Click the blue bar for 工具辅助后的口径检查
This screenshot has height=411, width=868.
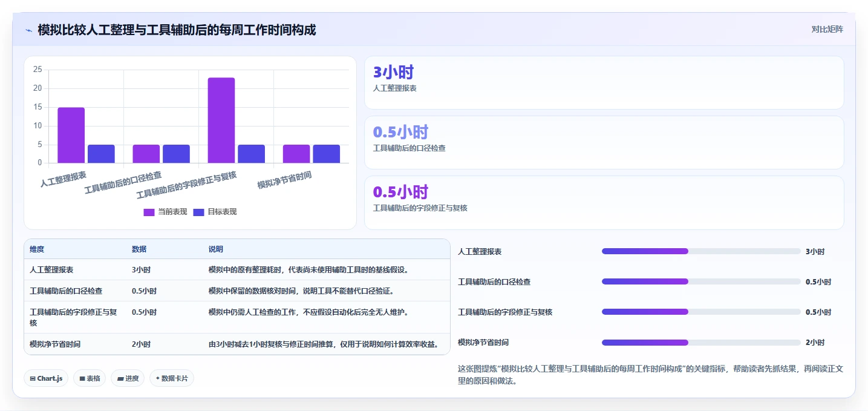(x=176, y=154)
